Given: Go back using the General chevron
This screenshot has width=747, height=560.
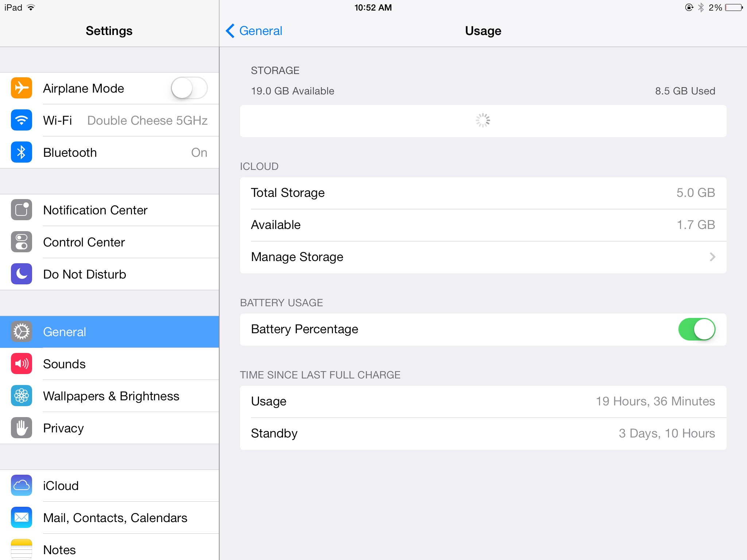Looking at the screenshot, I should (254, 31).
